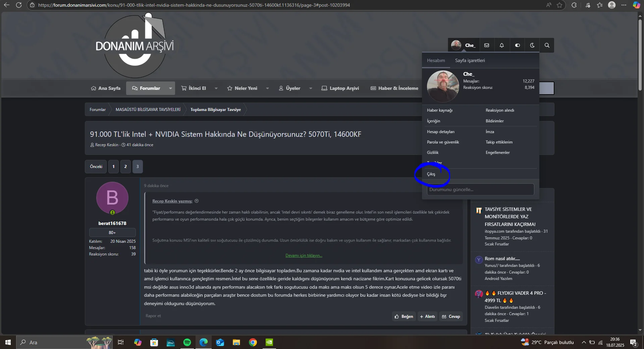Log out via Çıkış link

[431, 174]
